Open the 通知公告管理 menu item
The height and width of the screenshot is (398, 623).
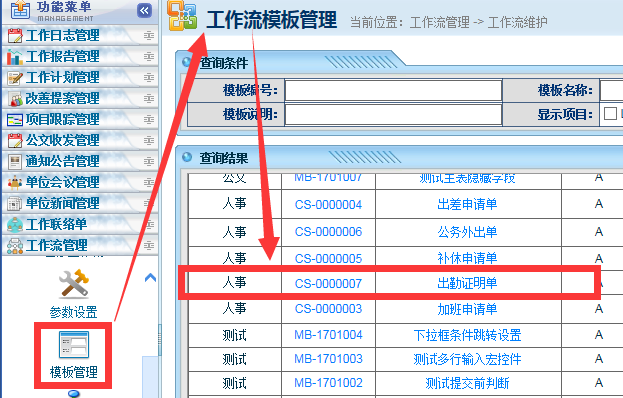62,161
